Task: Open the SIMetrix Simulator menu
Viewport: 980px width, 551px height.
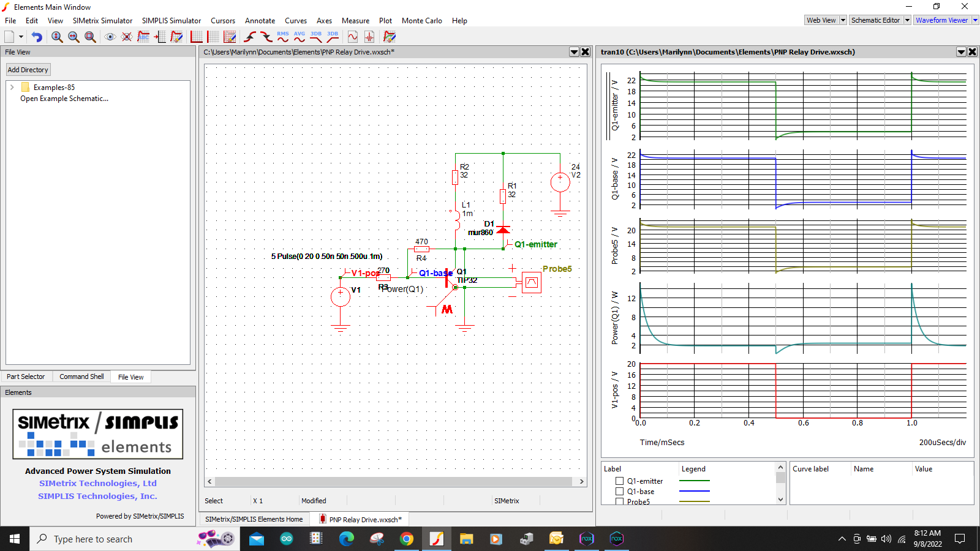Action: point(102,21)
